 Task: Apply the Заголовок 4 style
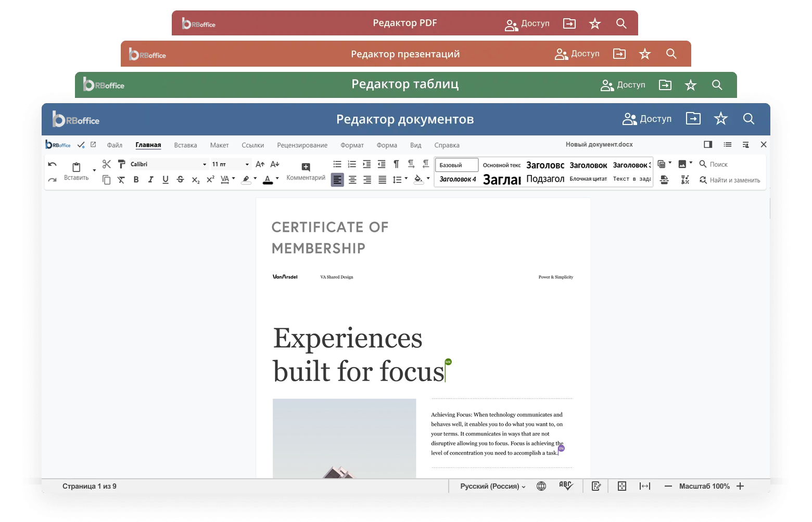458,179
